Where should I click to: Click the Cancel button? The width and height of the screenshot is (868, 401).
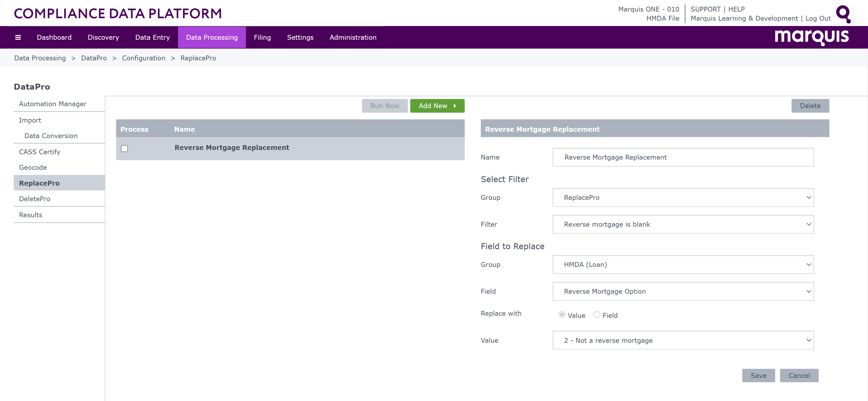coord(799,376)
